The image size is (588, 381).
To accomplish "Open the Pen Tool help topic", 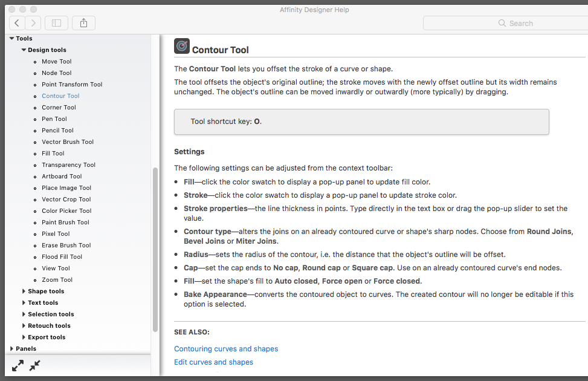I will click(x=54, y=119).
